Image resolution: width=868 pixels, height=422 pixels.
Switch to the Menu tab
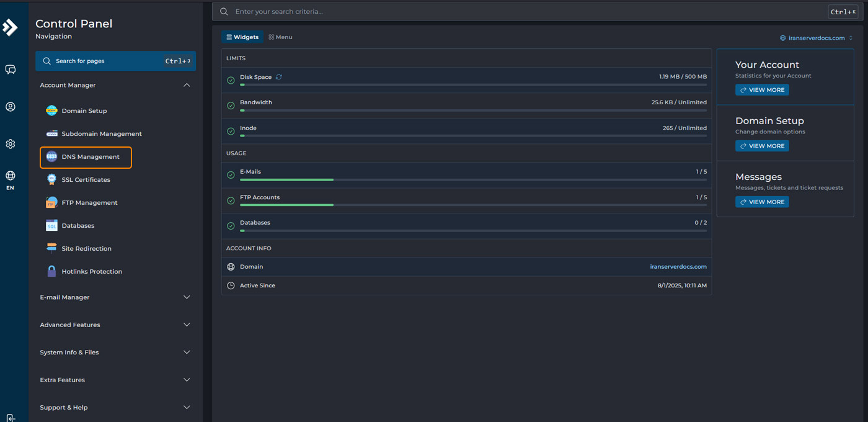coord(280,37)
